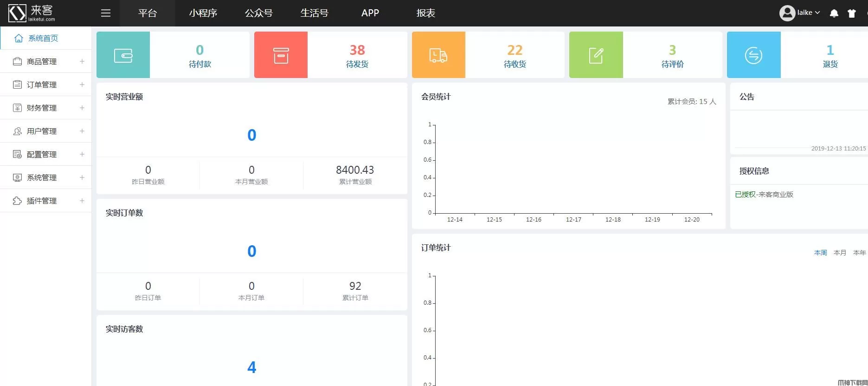The image size is (868, 386).
Task: Open the laike account dropdown
Action: 809,13
